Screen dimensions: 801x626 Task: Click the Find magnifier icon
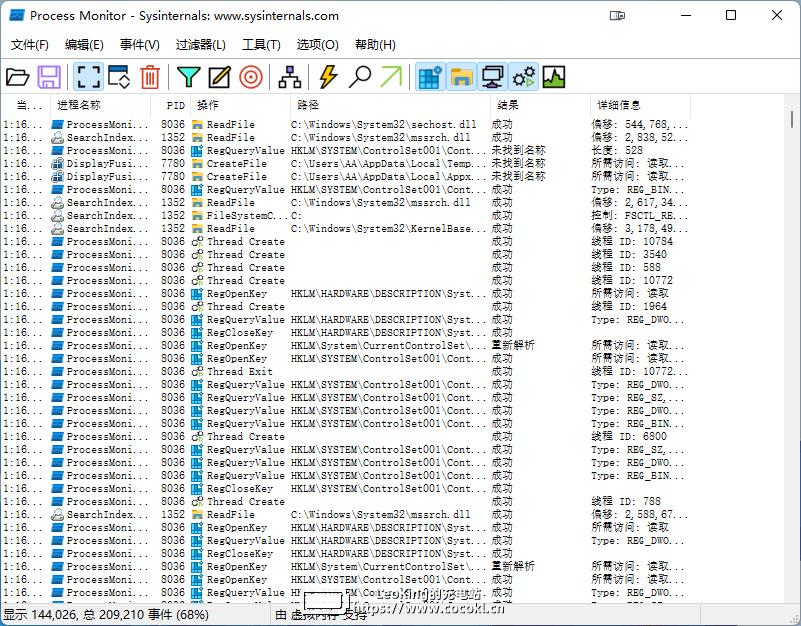pos(360,77)
